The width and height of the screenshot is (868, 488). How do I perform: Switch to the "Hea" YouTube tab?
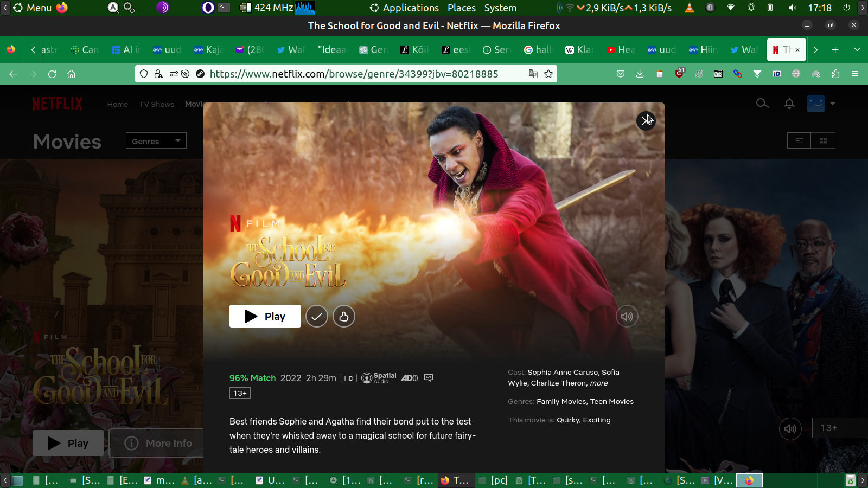[x=621, y=49]
